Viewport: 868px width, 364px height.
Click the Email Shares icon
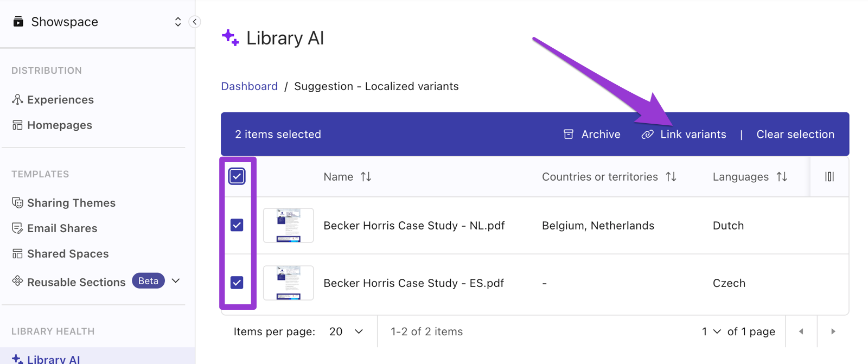(x=17, y=228)
